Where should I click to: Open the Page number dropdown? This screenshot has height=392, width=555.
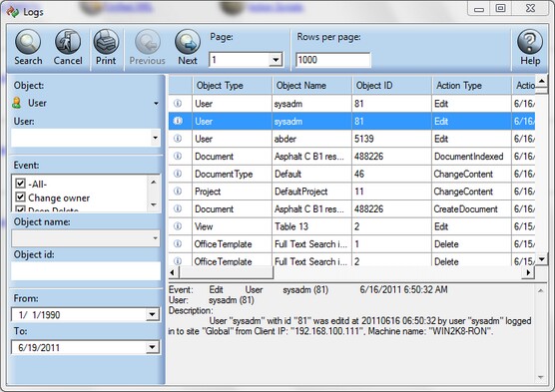[x=276, y=60]
